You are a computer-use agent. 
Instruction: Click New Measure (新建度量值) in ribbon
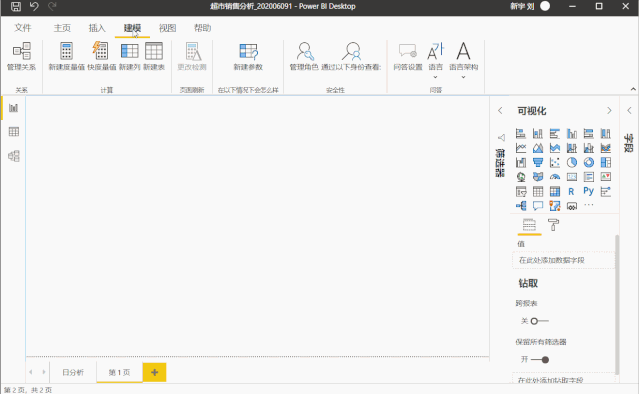point(66,56)
